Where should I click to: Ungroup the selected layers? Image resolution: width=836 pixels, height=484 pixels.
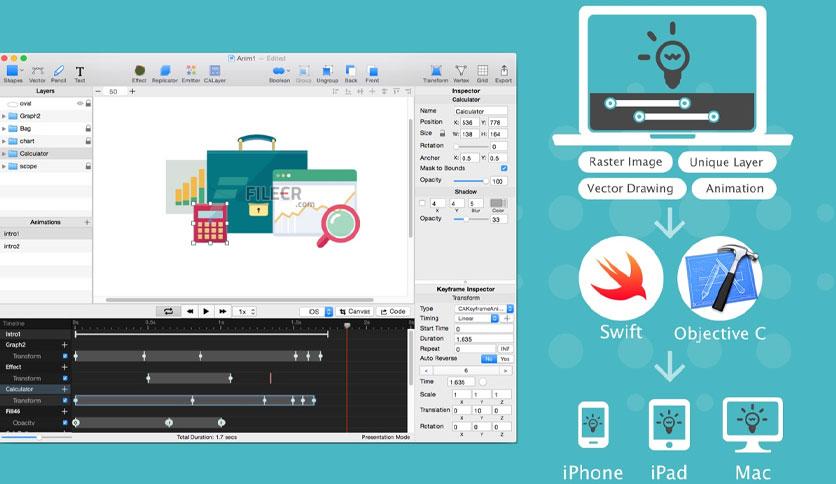[327, 74]
